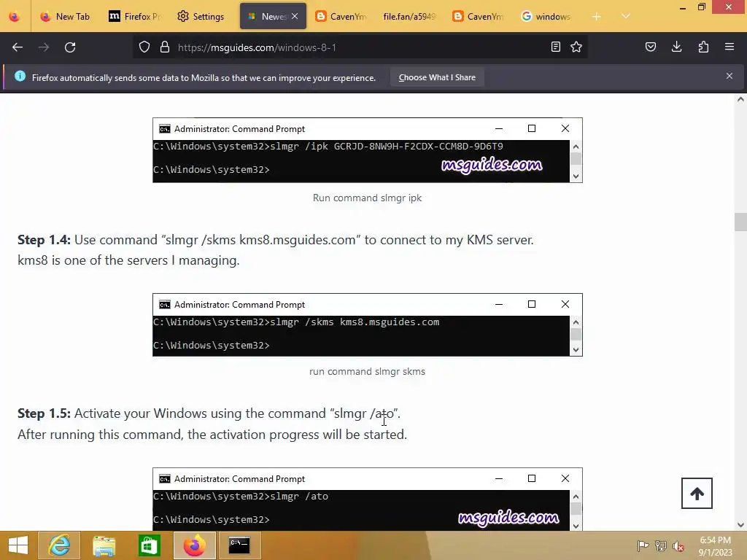Viewport: 747px width, 560px height.
Task: Click the forward navigation arrow
Action: pos(44,47)
